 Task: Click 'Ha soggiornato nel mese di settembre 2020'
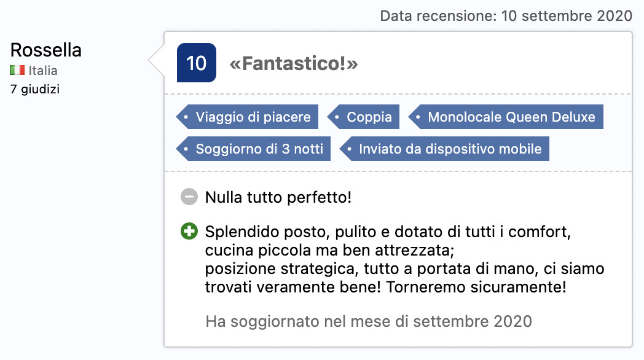click(369, 321)
